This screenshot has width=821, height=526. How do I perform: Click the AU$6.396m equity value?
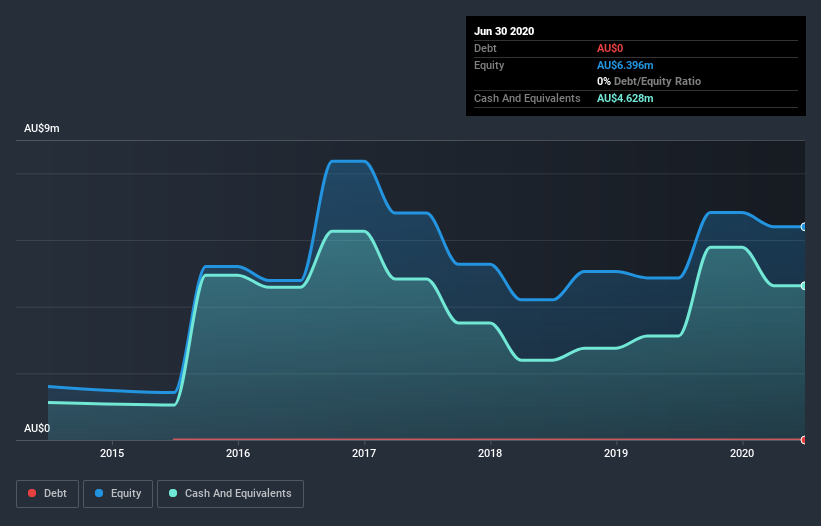(x=625, y=65)
